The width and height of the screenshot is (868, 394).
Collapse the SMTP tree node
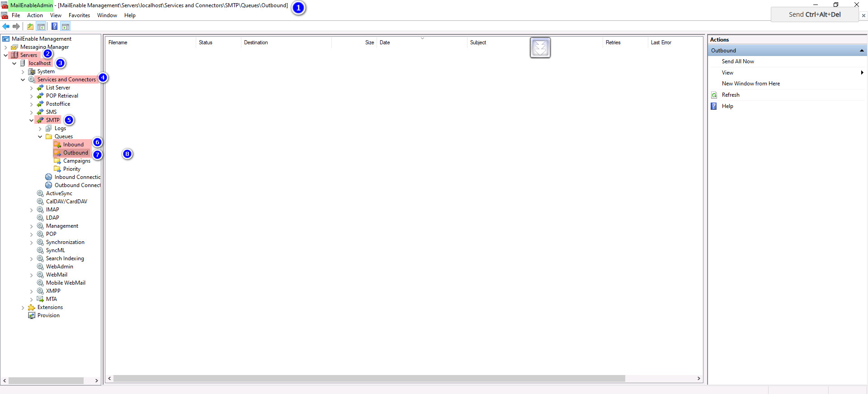(31, 121)
